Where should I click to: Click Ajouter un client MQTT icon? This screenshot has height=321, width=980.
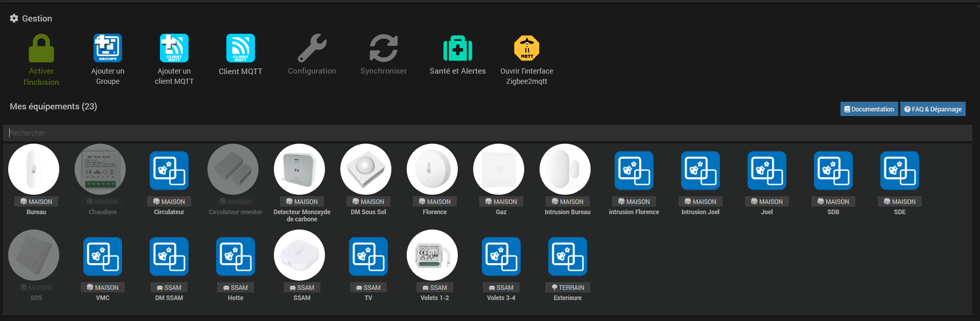tap(174, 48)
